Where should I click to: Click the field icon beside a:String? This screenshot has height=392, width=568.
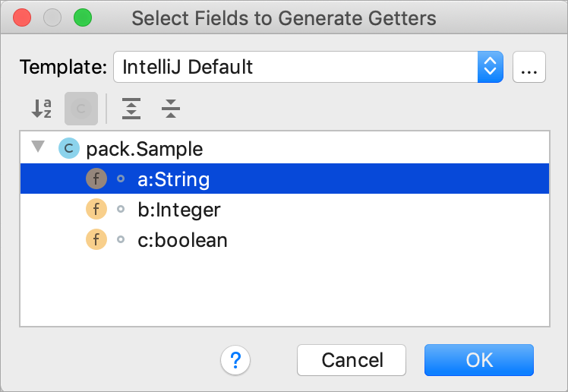[x=96, y=179]
